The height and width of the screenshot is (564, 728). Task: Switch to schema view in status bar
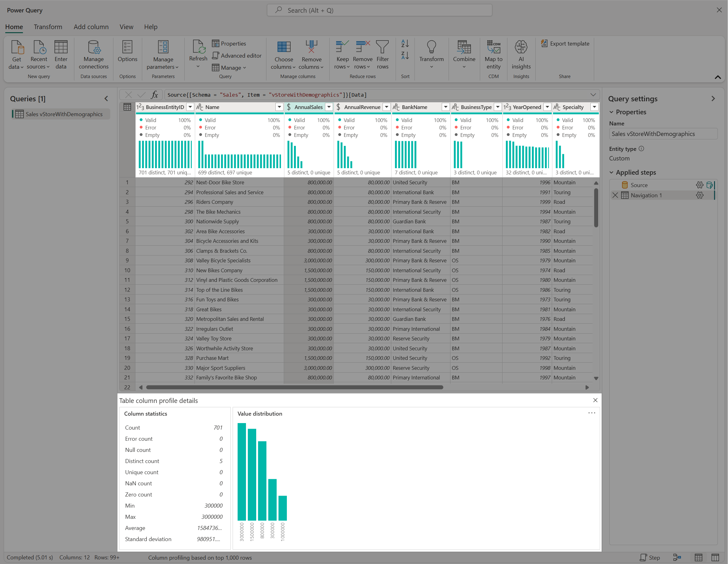tap(715, 557)
